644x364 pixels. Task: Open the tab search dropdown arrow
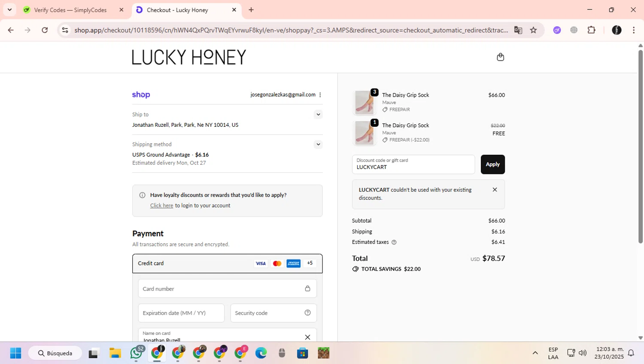pyautogui.click(x=9, y=9)
